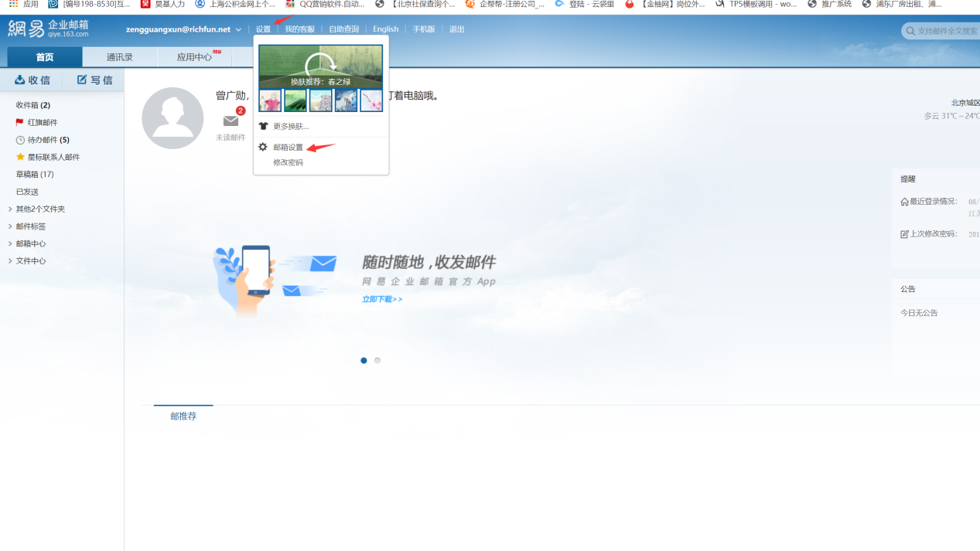The image size is (980, 551).
Task: Select the first carousel dot
Action: pos(364,361)
